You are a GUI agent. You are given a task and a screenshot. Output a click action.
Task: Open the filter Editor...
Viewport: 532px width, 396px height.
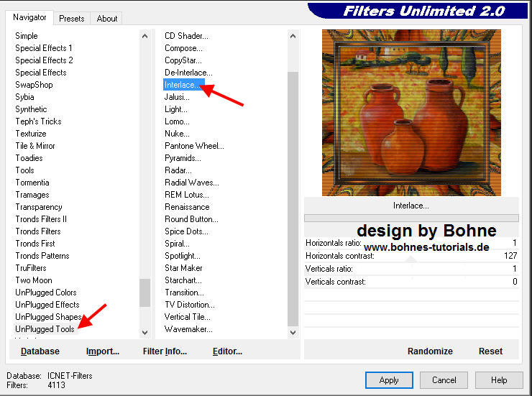(x=227, y=351)
